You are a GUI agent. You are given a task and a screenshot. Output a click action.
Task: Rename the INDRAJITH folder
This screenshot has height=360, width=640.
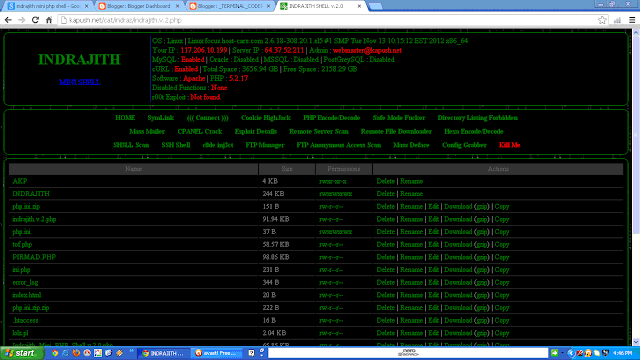click(411, 194)
